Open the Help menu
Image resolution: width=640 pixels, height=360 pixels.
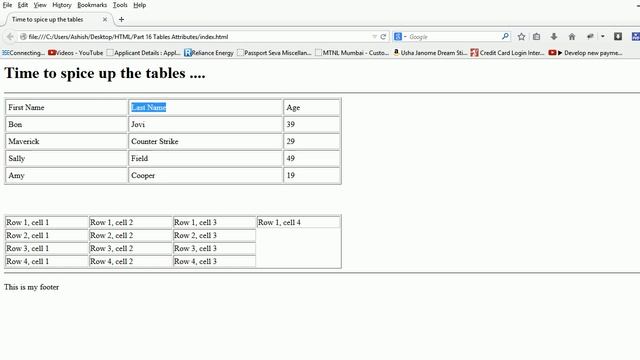140,5
